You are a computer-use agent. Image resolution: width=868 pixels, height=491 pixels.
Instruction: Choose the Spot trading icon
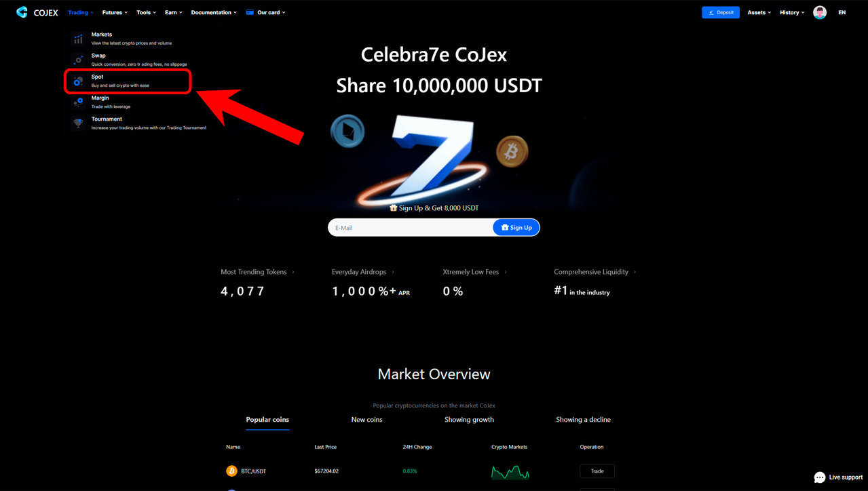78,81
